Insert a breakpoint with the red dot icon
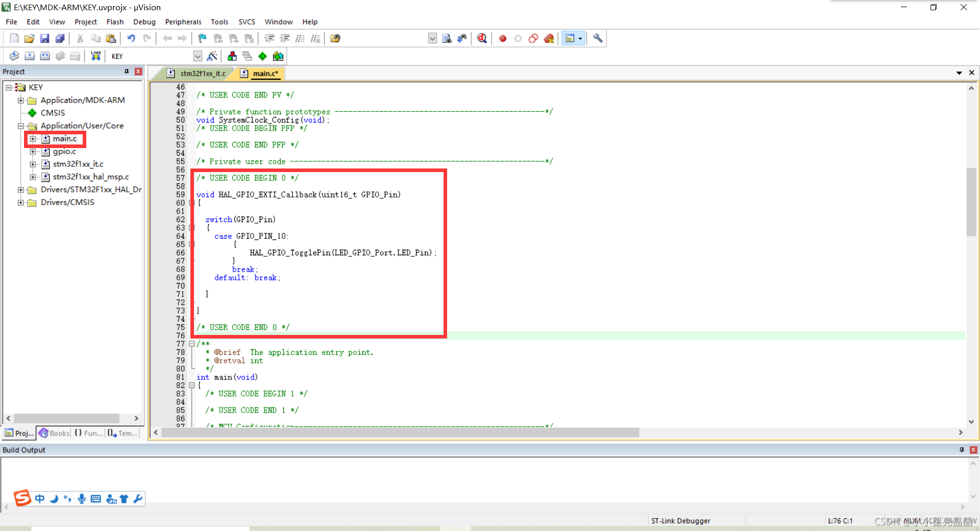The width and height of the screenshot is (980, 531). (x=503, y=38)
